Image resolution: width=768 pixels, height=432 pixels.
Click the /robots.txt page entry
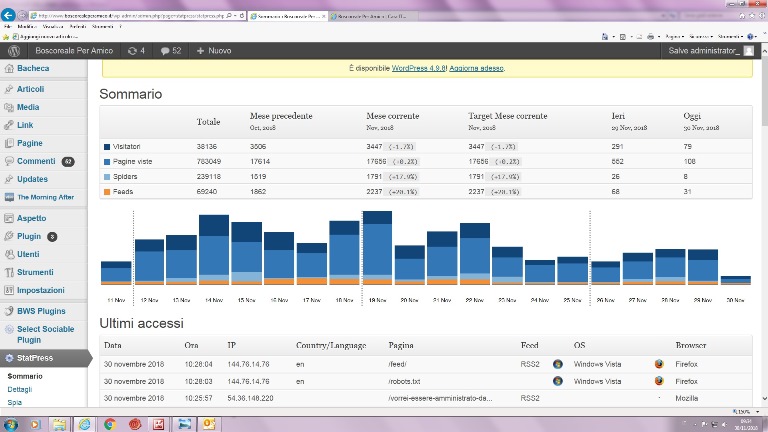(x=404, y=381)
